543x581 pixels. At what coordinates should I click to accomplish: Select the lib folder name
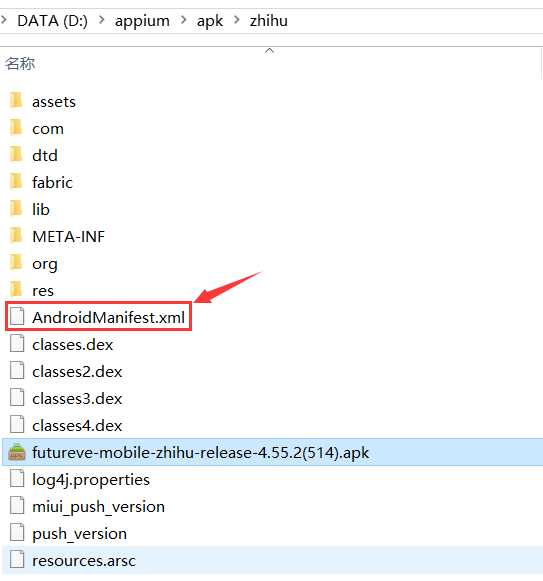pos(41,210)
